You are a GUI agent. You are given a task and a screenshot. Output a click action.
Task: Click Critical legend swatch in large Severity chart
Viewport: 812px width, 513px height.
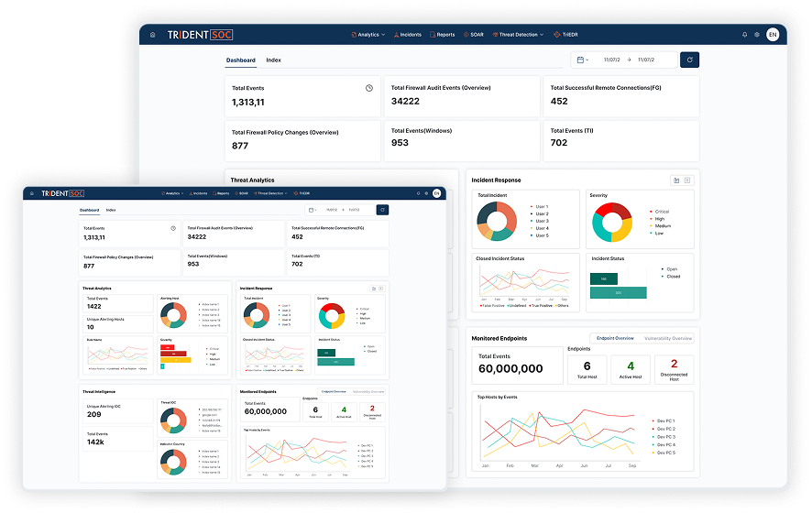click(649, 212)
